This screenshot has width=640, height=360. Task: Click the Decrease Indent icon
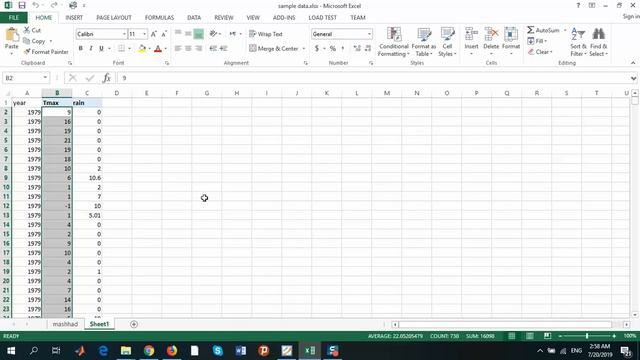coord(213,48)
